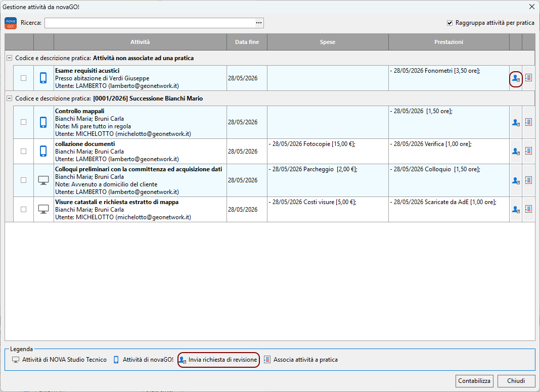Click legend icon for Invia richiesta di revisione
Image resolution: width=540 pixels, height=392 pixels.
point(183,360)
